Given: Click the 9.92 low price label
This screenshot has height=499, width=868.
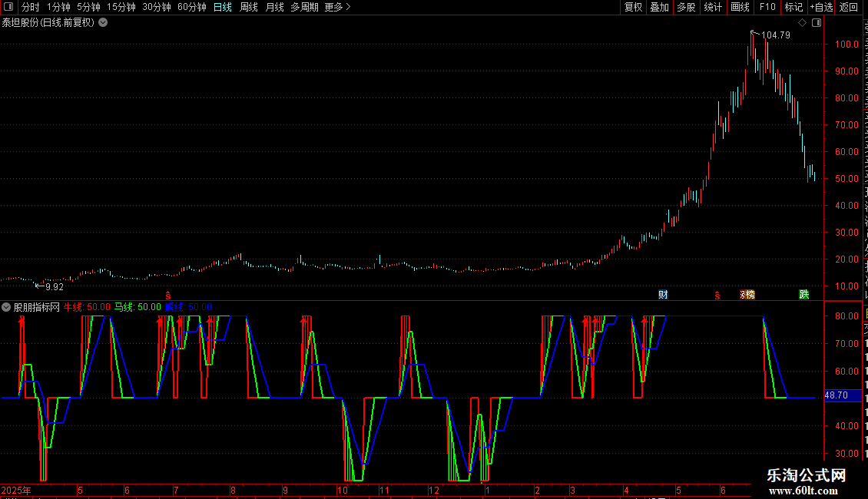Looking at the screenshot, I should pyautogui.click(x=55, y=287).
